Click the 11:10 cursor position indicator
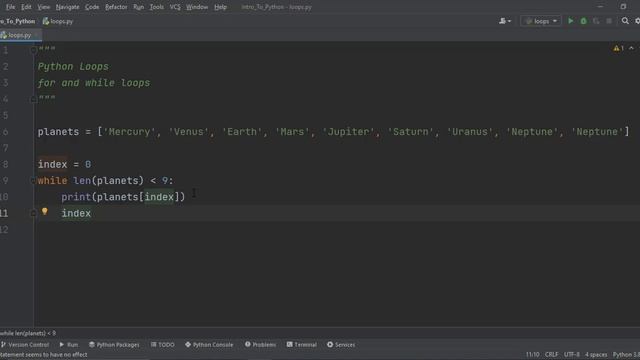The width and height of the screenshot is (640, 360). click(532, 355)
